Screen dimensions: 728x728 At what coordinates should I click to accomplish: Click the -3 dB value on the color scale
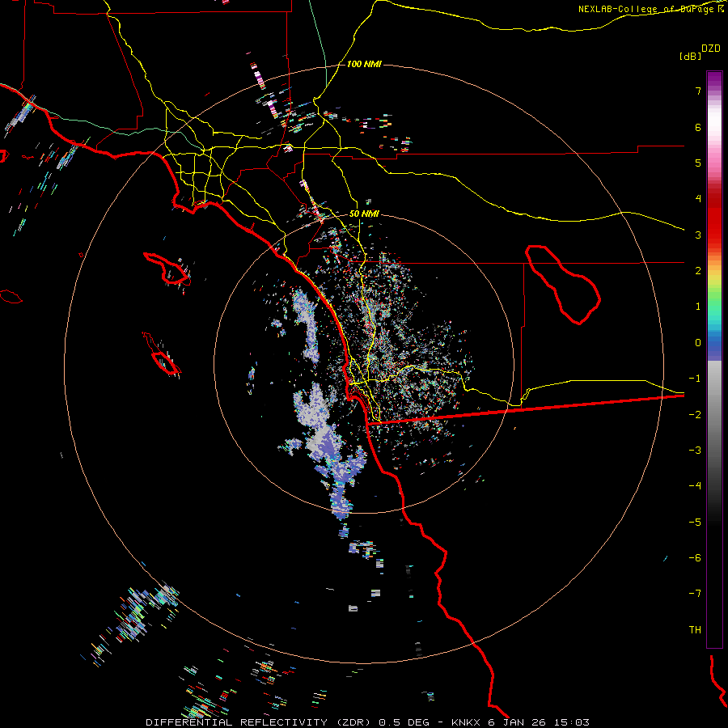point(695,451)
